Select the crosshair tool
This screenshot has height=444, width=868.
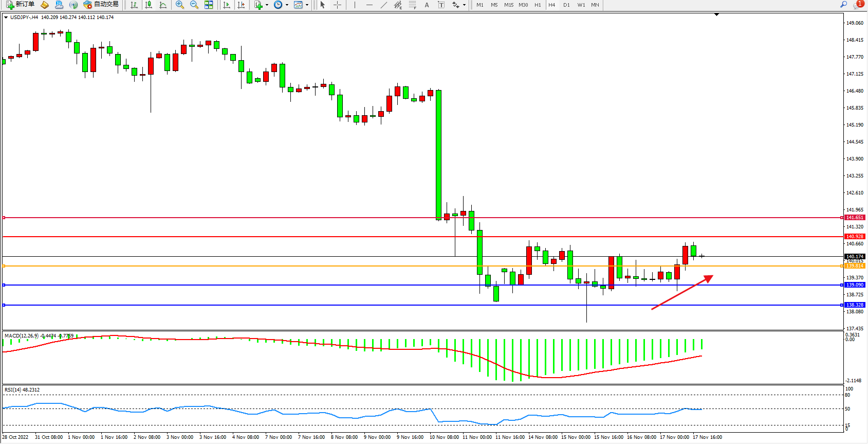click(337, 5)
